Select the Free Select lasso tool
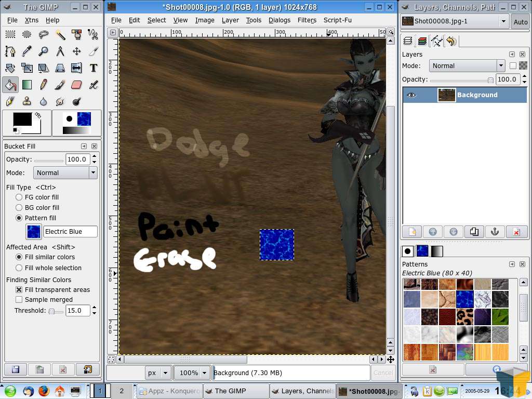This screenshot has width=532, height=399. pos(44,34)
